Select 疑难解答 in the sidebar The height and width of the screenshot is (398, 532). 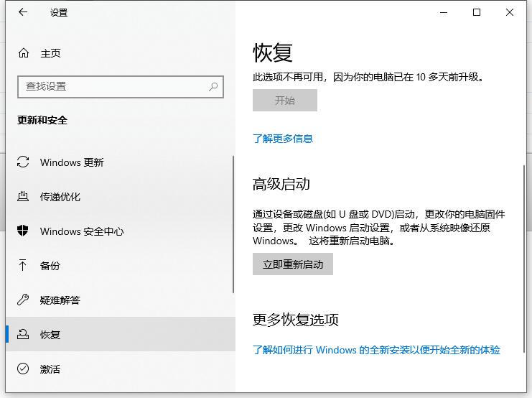tap(121, 300)
